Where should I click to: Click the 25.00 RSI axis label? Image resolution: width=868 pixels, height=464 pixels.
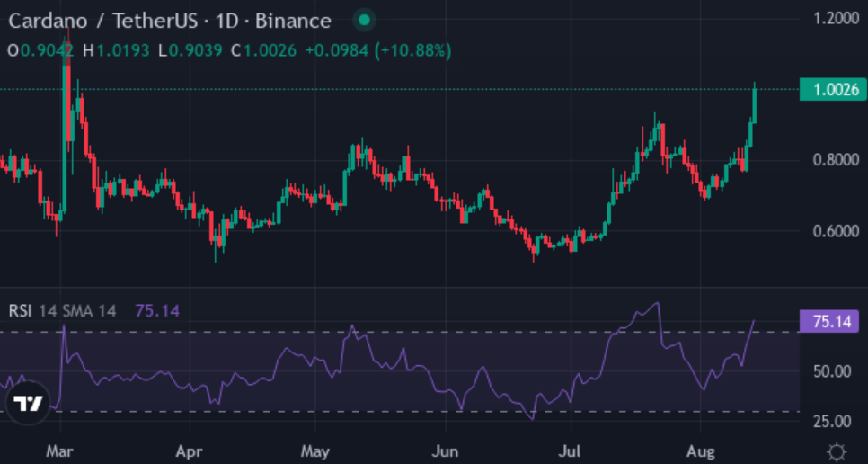(x=832, y=422)
